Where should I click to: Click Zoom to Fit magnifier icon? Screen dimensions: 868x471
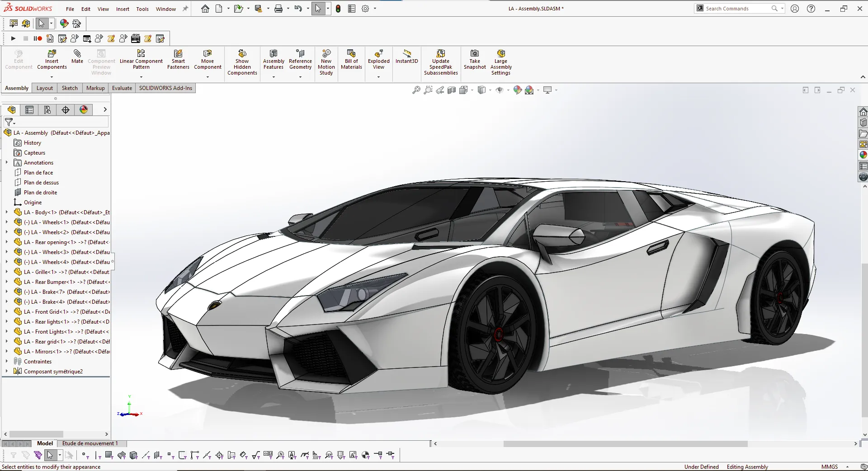[416, 90]
